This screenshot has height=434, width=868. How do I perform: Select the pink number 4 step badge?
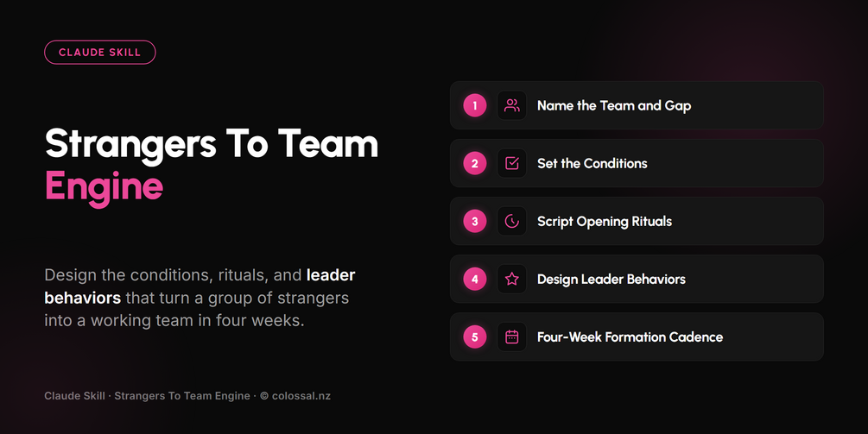475,279
